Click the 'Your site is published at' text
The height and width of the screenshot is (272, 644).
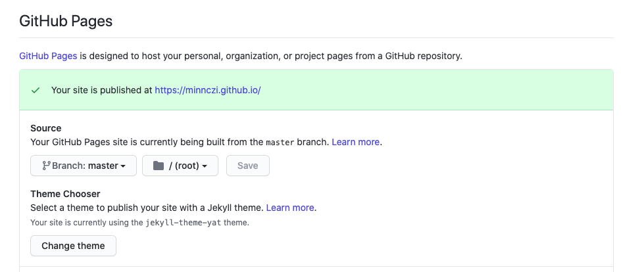(x=101, y=90)
